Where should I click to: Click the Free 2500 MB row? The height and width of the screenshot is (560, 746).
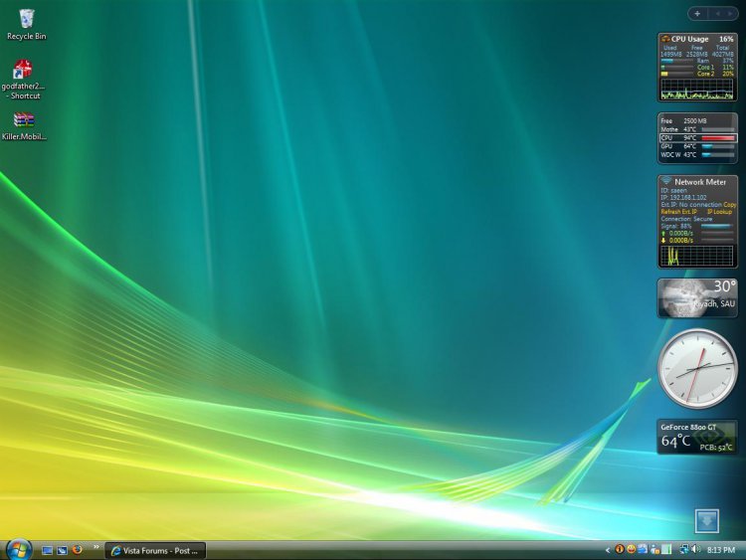click(683, 120)
